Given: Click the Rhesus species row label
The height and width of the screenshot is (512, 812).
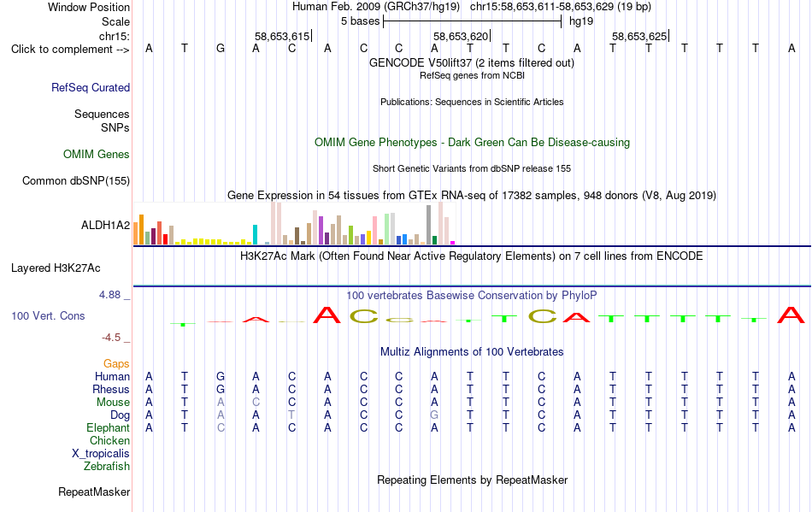Looking at the screenshot, I should pyautogui.click(x=111, y=389).
